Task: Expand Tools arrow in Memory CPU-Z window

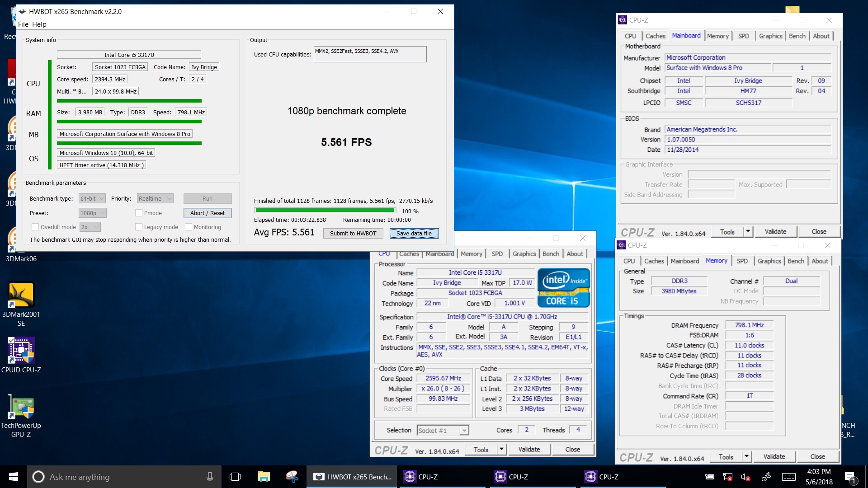Action: [x=746, y=456]
